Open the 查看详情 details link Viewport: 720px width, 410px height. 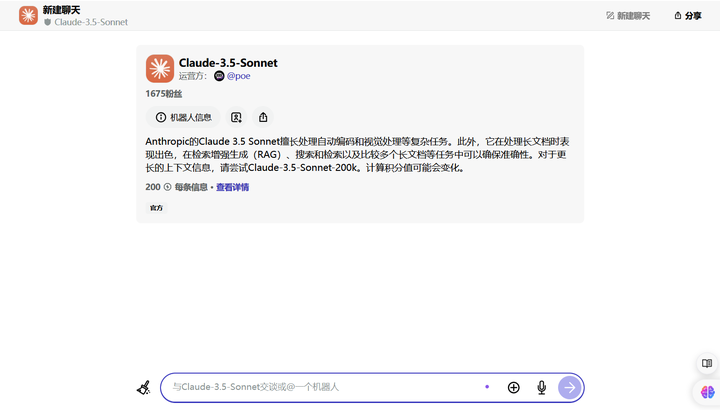(232, 187)
